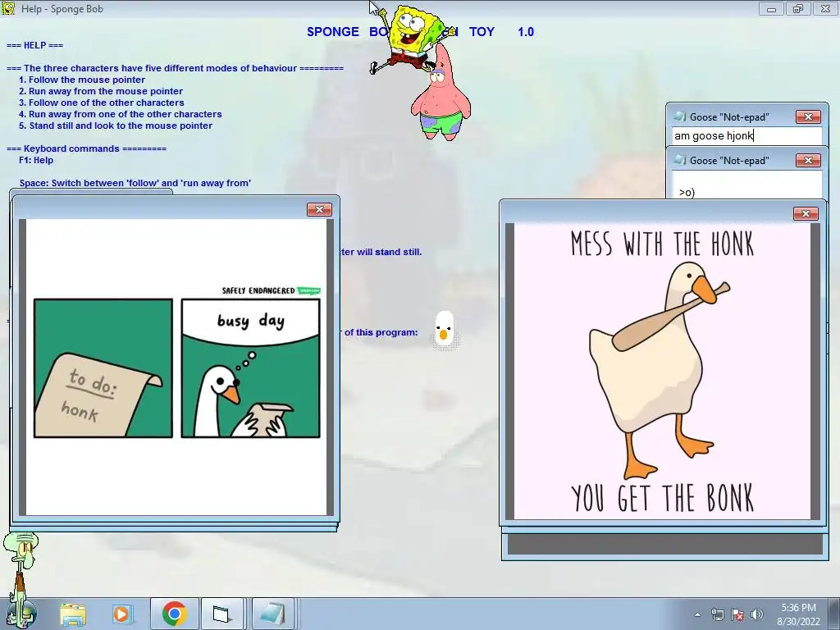This screenshot has height=630, width=840.
Task: Click '4. Run away from one of the other characters'
Action: 120,114
